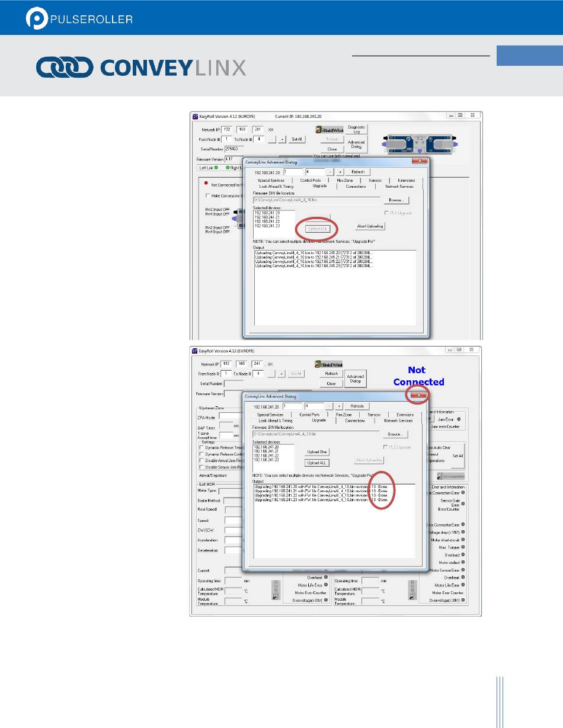Open Connections tab in the uploading dialog
563x728 pixels.
coord(356,186)
